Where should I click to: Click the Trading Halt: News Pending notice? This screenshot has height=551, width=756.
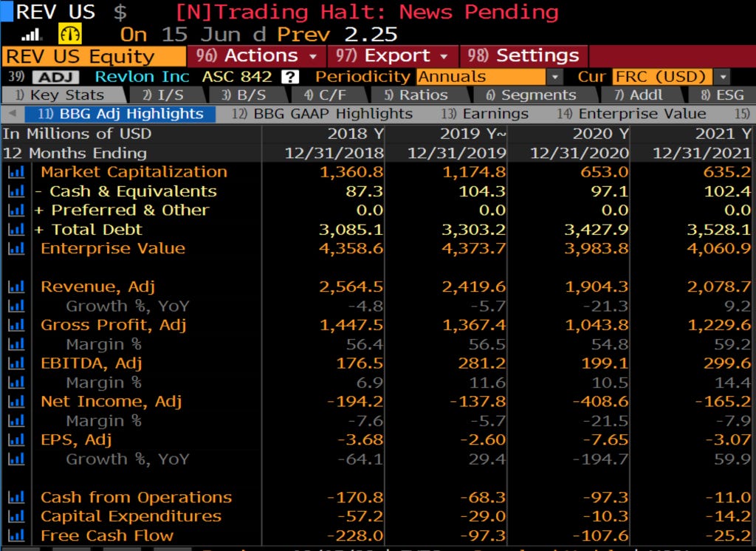[x=367, y=12]
